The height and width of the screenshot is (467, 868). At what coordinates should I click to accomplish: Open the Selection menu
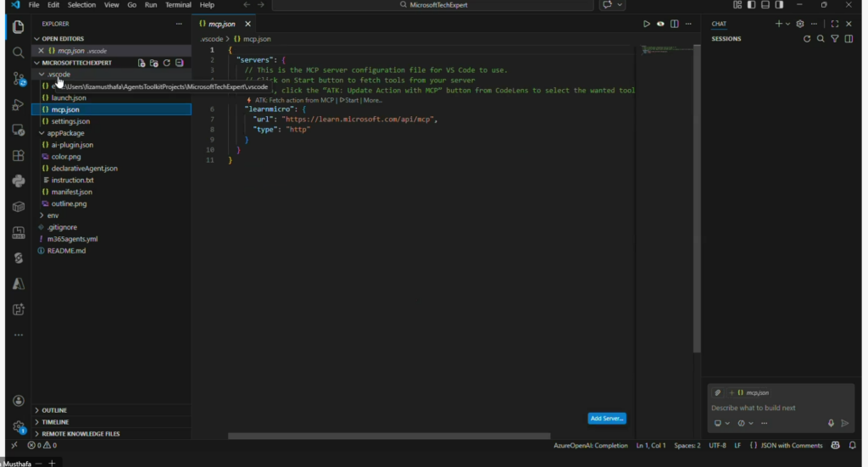[81, 5]
